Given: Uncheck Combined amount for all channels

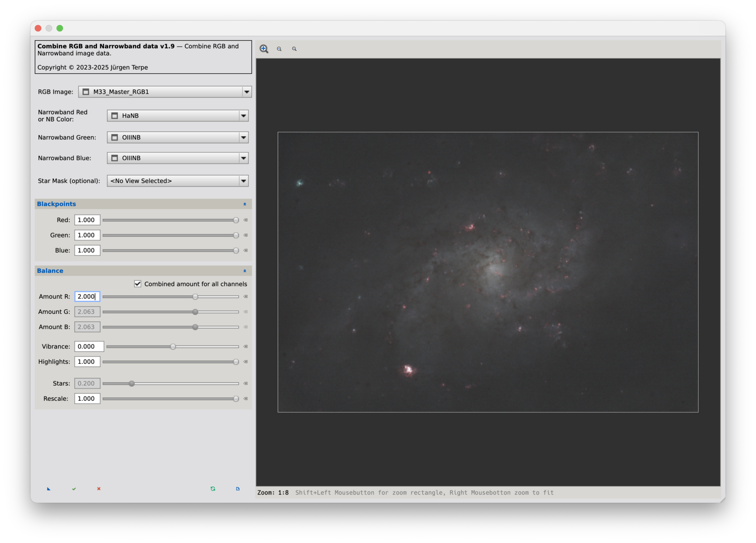Looking at the screenshot, I should point(138,284).
